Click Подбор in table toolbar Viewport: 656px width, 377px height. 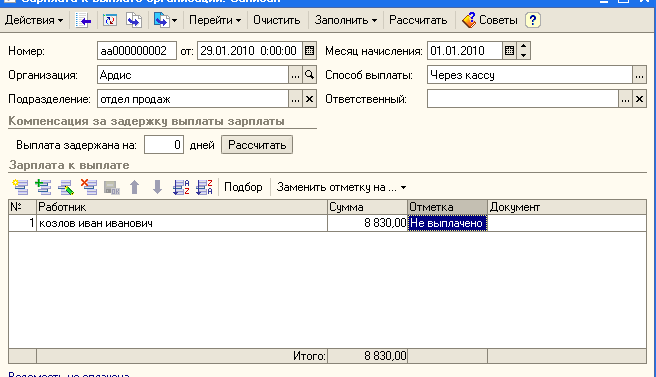click(243, 187)
